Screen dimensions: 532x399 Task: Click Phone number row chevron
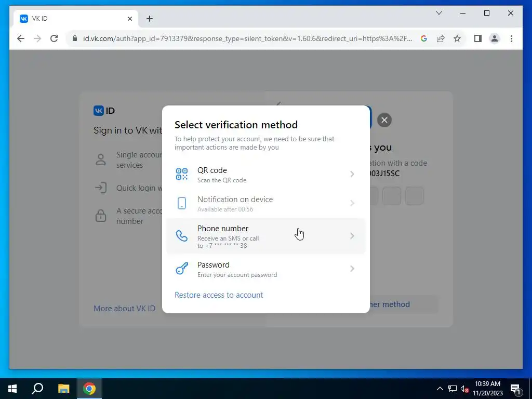pos(352,236)
